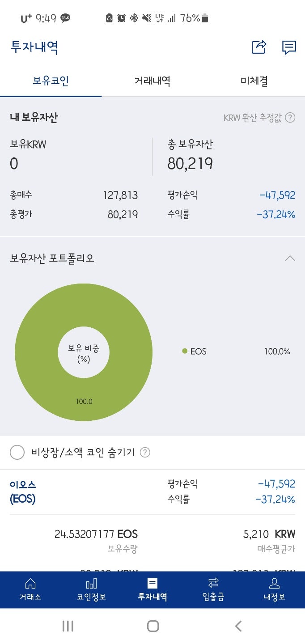Open the 이오스 (EOS) coin entry
This screenshot has width=305, height=644.
23,491
